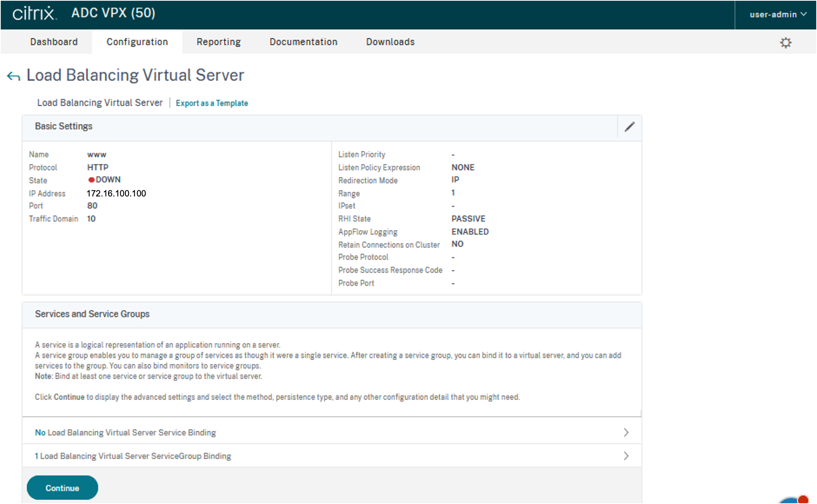This screenshot has width=817, height=504.
Task: Select the Configuration tab
Action: click(137, 42)
